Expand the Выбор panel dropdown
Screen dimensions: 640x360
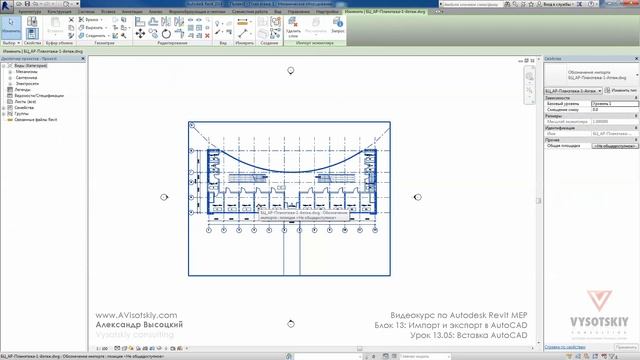click(x=11, y=43)
